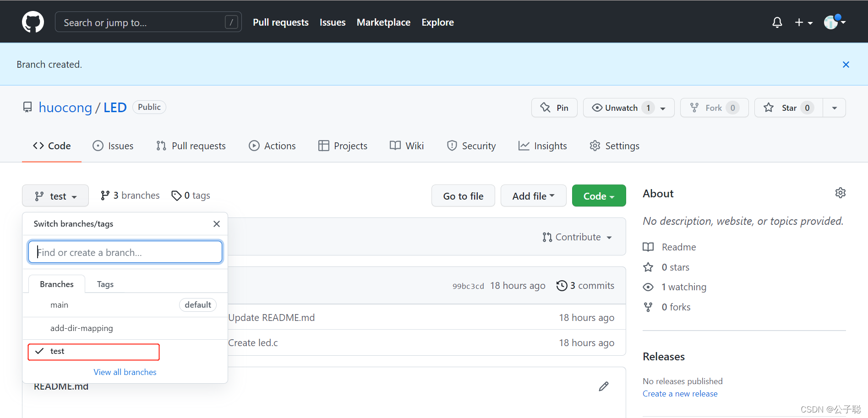This screenshot has width=868, height=418.
Task: Open Pull requests in top navigation
Action: pos(281,22)
